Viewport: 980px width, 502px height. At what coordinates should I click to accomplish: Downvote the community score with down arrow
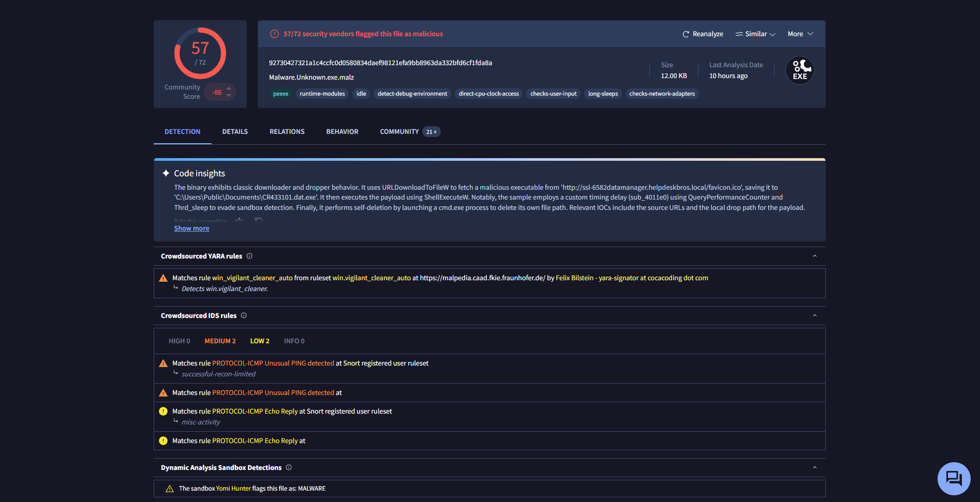pyautogui.click(x=229, y=96)
